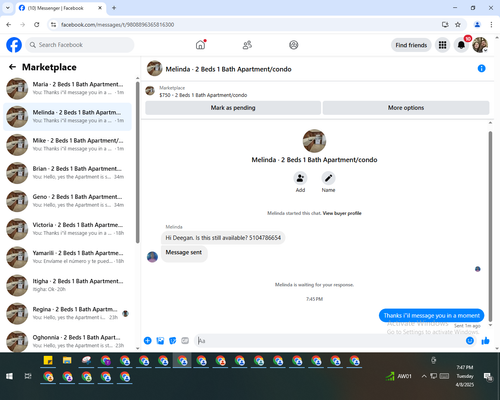Open Brian conversation
500x400 pixels.
(67, 173)
